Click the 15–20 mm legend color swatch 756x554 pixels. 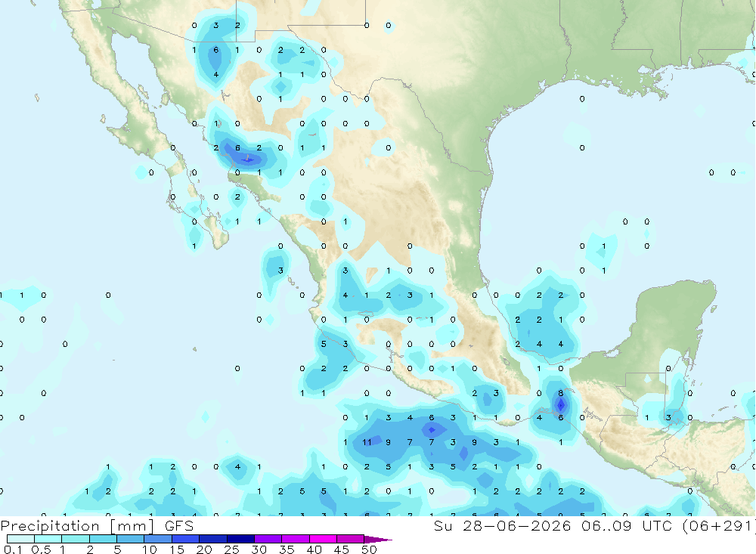tap(186, 539)
